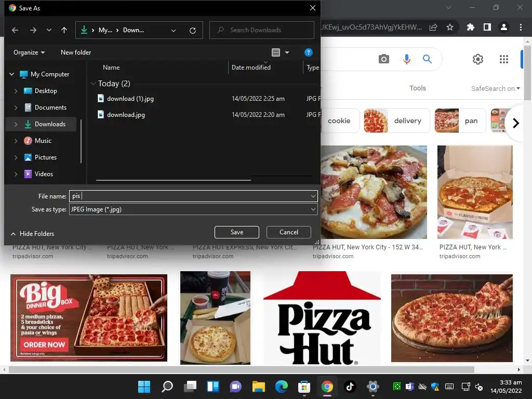Open Flavor of Now pizza box image
Viewport: 532px width, 399px height.
[x=475, y=192]
